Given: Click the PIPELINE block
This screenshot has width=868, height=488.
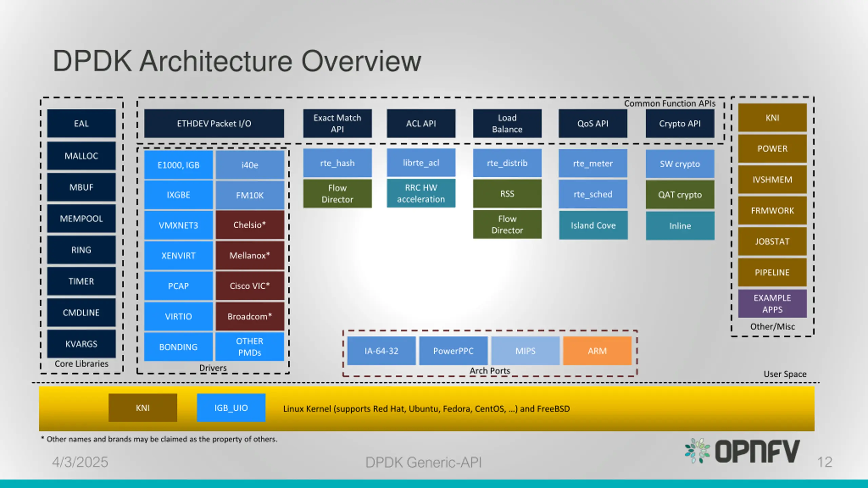Looking at the screenshot, I should coord(772,272).
